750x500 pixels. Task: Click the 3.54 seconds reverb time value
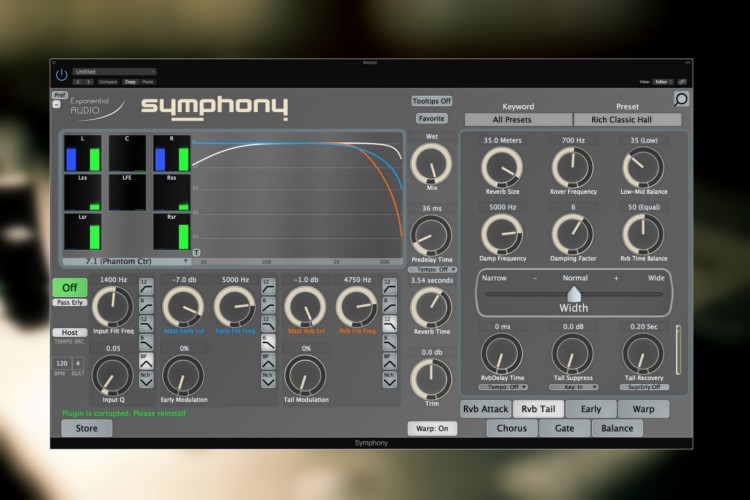pyautogui.click(x=432, y=280)
